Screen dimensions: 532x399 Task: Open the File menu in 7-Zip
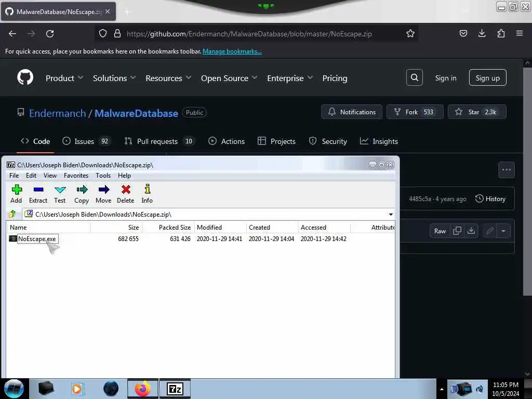coord(14,176)
